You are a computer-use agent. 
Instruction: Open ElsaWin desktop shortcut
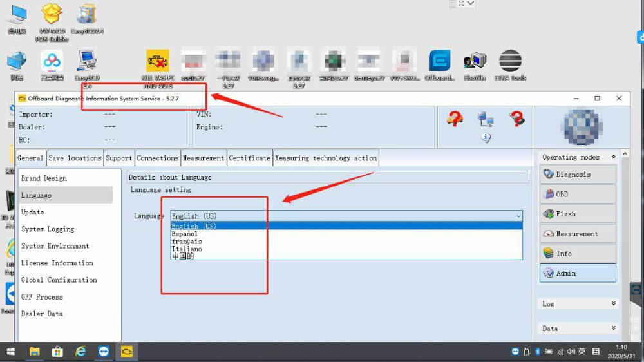click(475, 65)
